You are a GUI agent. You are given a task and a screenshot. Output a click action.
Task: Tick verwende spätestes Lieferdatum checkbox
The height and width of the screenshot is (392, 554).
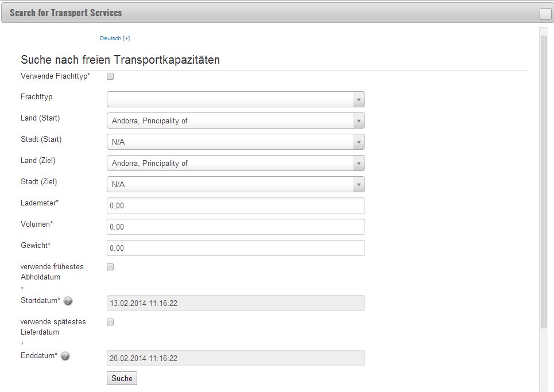pos(110,322)
